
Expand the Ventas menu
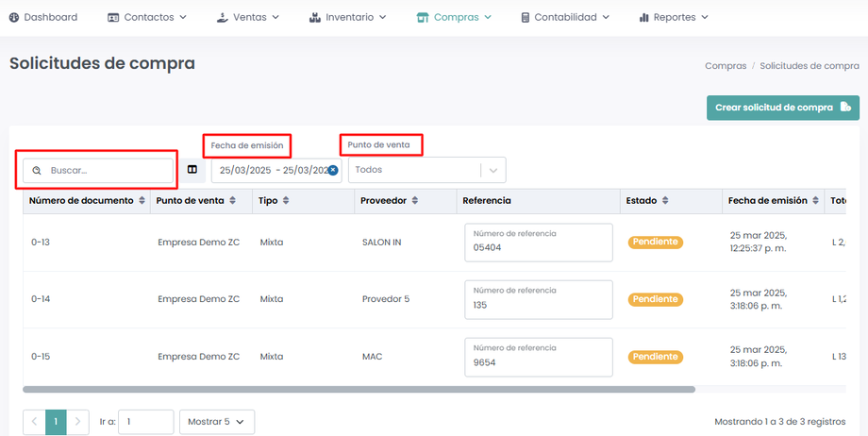tap(248, 17)
